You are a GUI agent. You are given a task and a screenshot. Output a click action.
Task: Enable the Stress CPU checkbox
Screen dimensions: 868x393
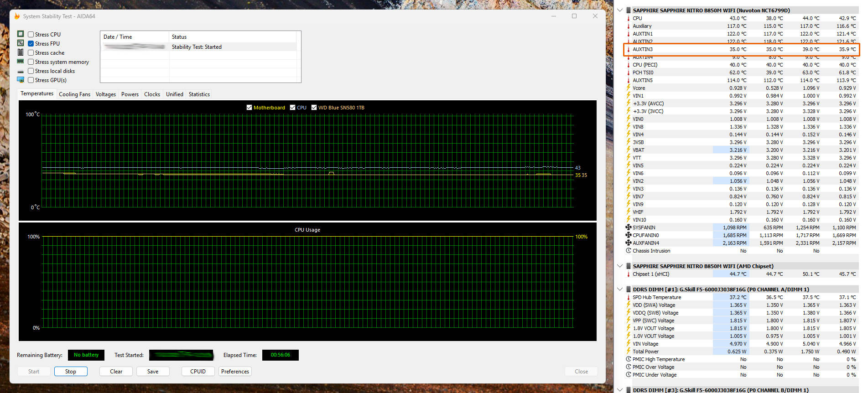(31, 35)
